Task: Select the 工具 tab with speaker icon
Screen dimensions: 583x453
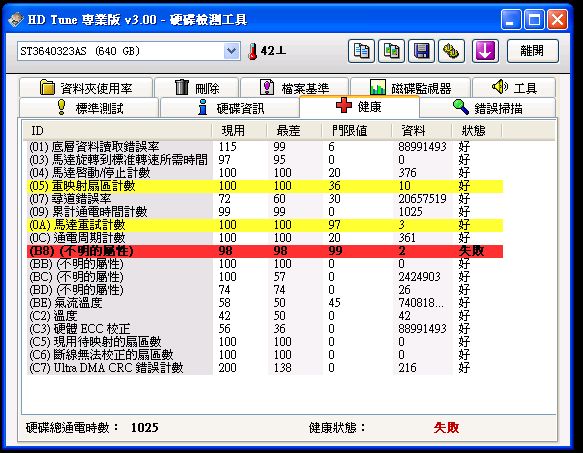Action: (x=514, y=88)
